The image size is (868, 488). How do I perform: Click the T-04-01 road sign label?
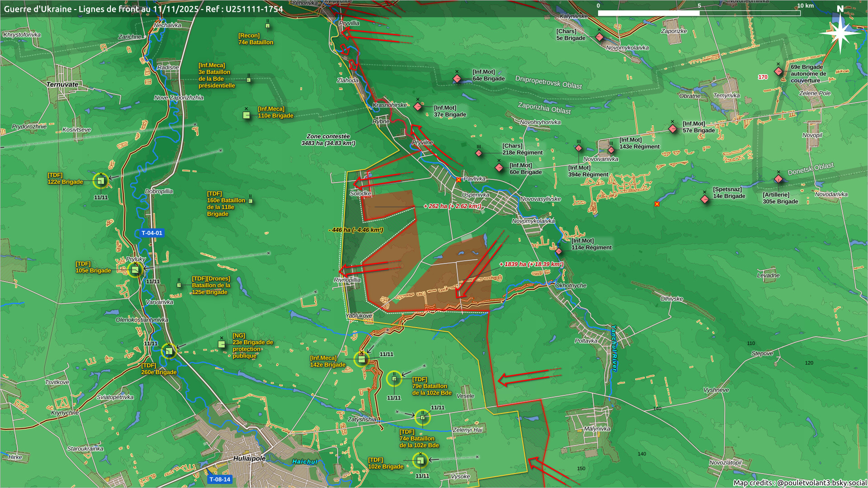[x=151, y=233]
